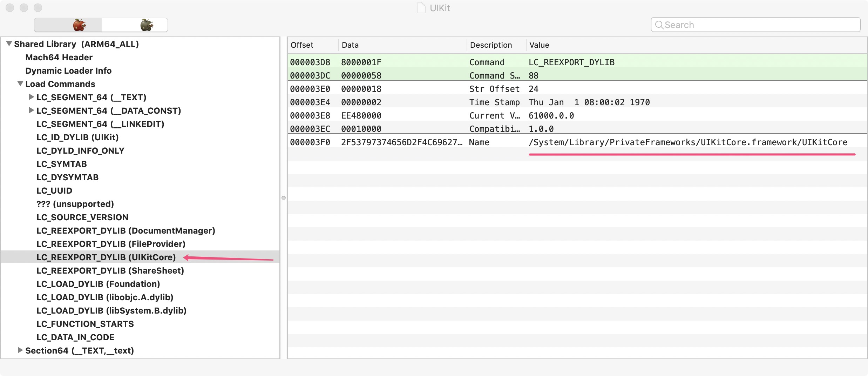Image resolution: width=868 pixels, height=376 pixels.
Task: Select Dynamic Loader Info item
Action: click(x=68, y=70)
